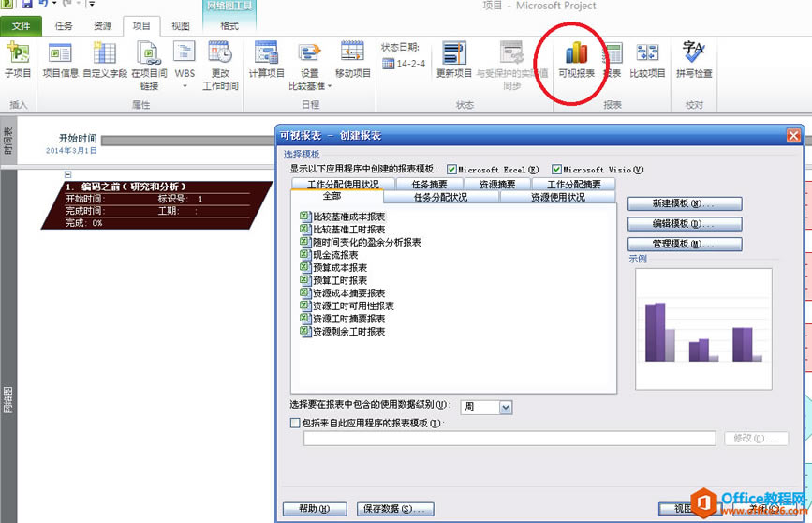Collapse the network diagram node expander
This screenshot has height=523, width=812.
67,174
